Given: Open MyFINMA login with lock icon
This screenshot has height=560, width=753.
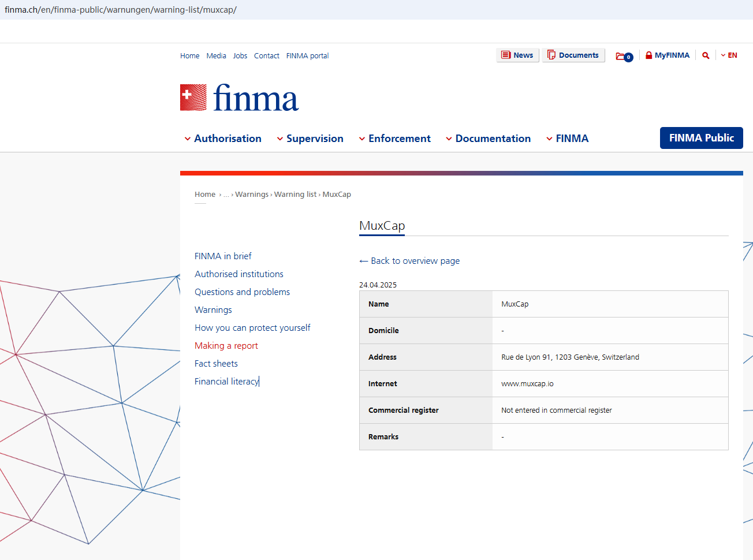Looking at the screenshot, I should [x=667, y=55].
